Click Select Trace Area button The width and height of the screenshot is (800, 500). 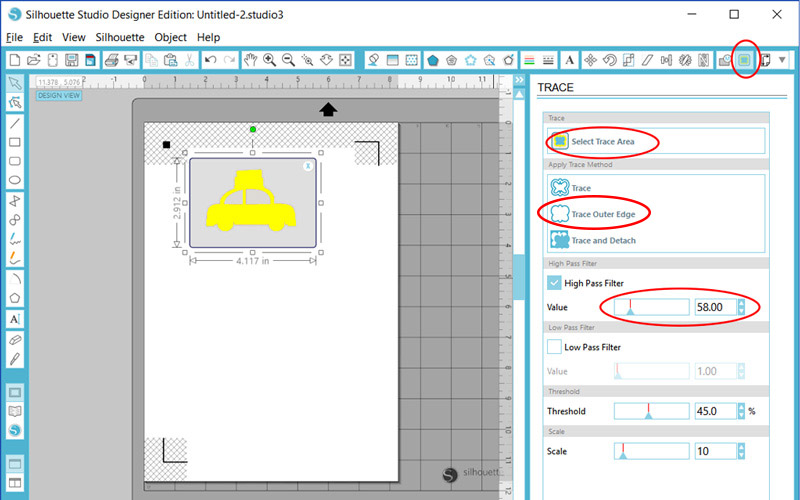pyautogui.click(x=656, y=141)
